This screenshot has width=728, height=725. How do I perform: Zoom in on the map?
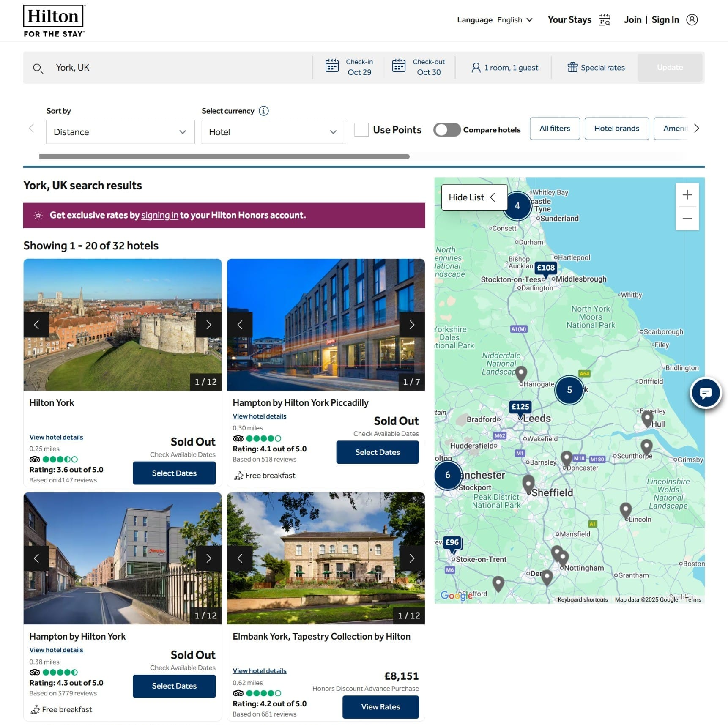[x=687, y=195]
